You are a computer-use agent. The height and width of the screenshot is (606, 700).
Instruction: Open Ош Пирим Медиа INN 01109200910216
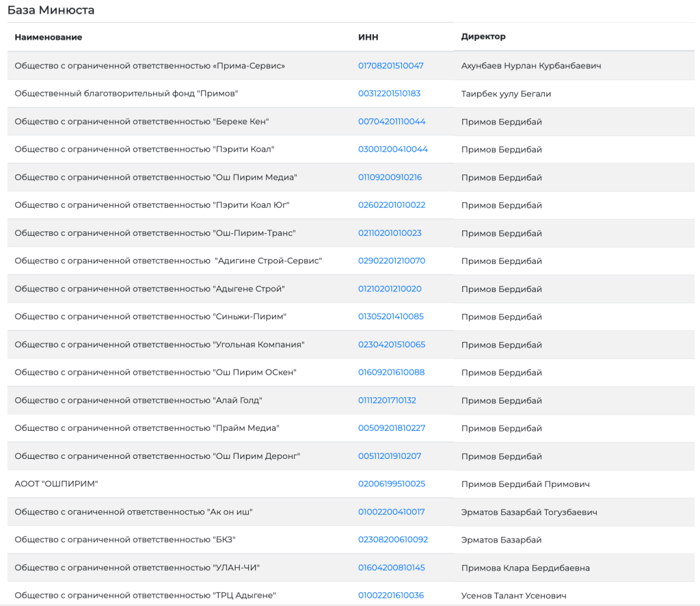(390, 177)
